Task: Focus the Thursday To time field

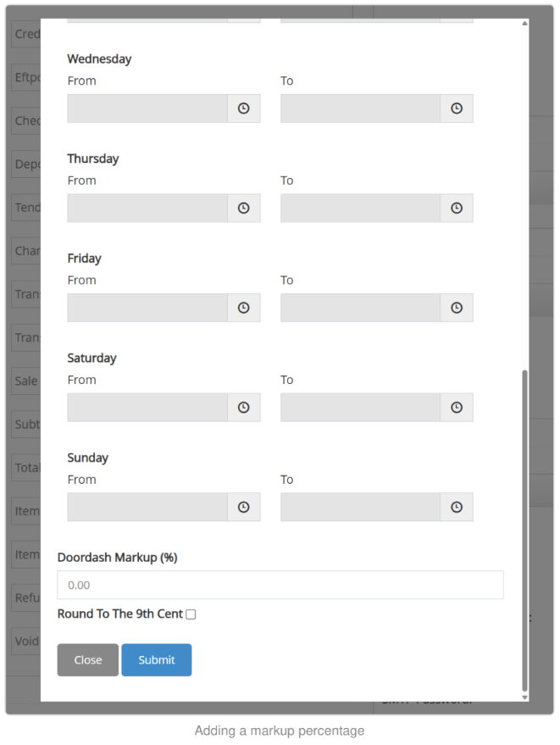Action: (361, 208)
